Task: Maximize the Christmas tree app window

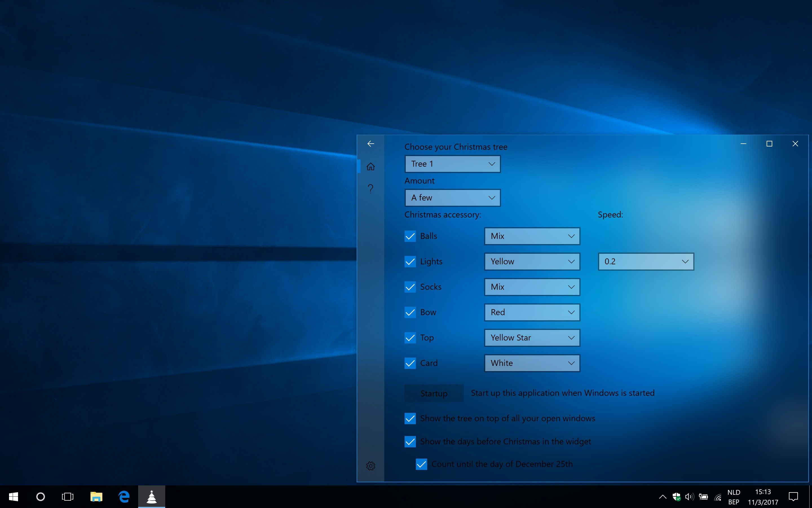Action: [x=769, y=144]
